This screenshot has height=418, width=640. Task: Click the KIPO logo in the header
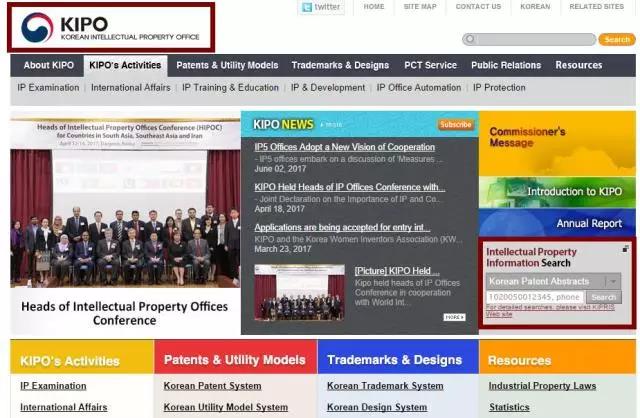coord(110,27)
